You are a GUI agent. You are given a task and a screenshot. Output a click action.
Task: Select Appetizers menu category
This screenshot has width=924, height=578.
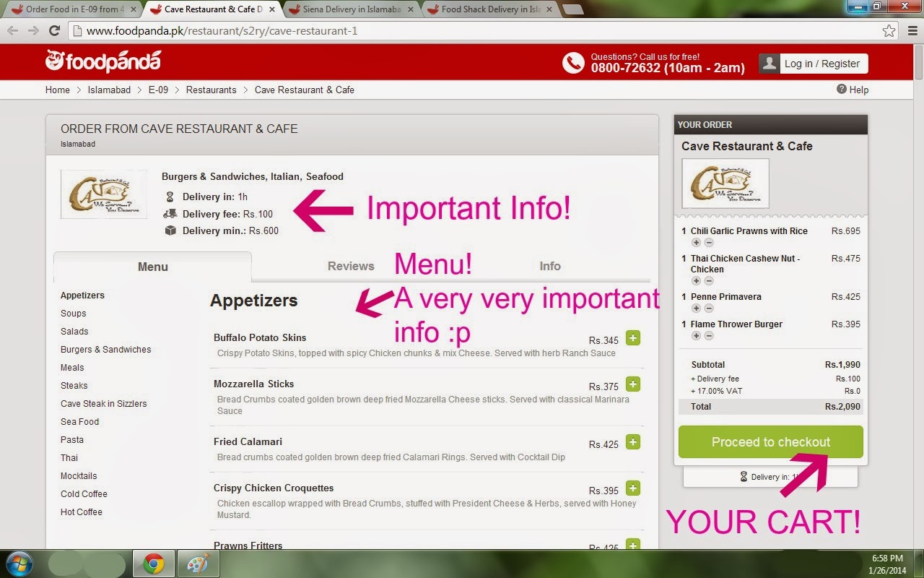pos(82,296)
